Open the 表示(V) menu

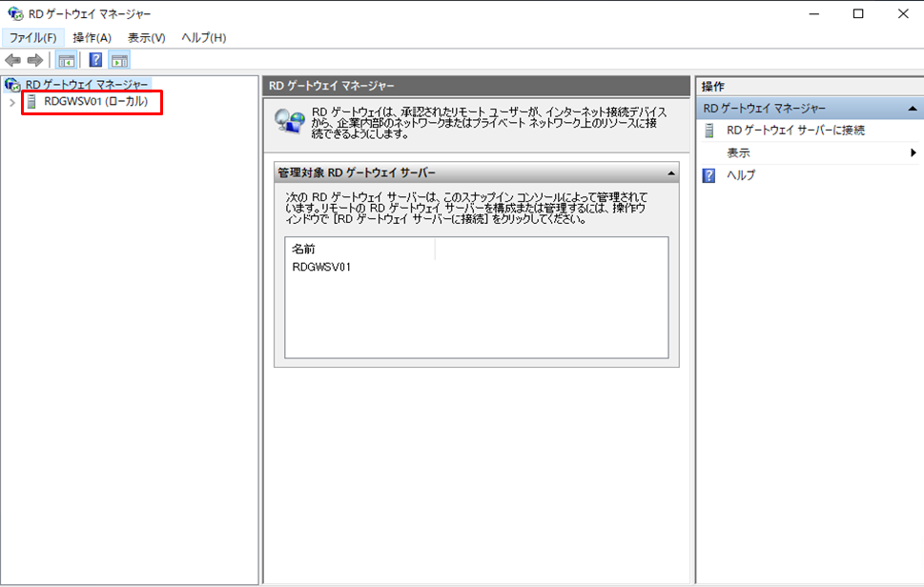click(146, 37)
